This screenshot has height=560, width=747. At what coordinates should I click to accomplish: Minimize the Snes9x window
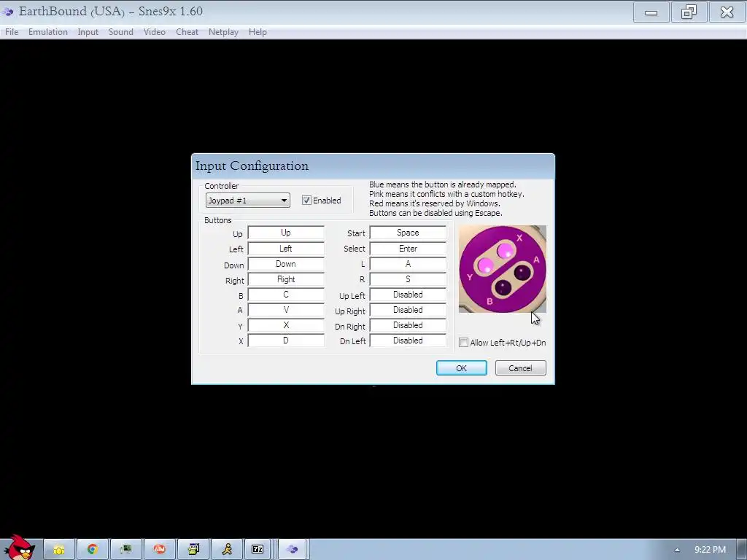point(651,12)
